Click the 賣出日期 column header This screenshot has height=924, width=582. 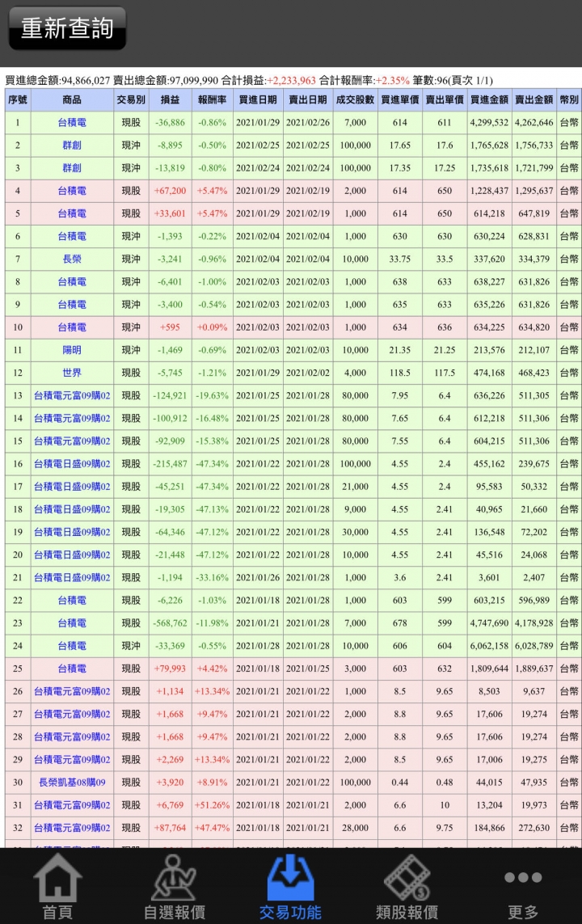coord(307,99)
